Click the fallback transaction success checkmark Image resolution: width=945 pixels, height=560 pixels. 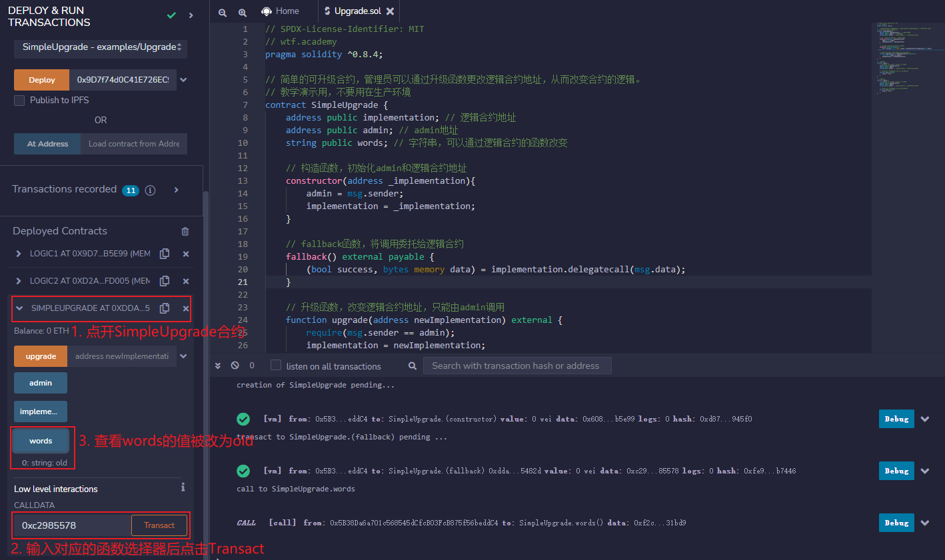tap(243, 471)
